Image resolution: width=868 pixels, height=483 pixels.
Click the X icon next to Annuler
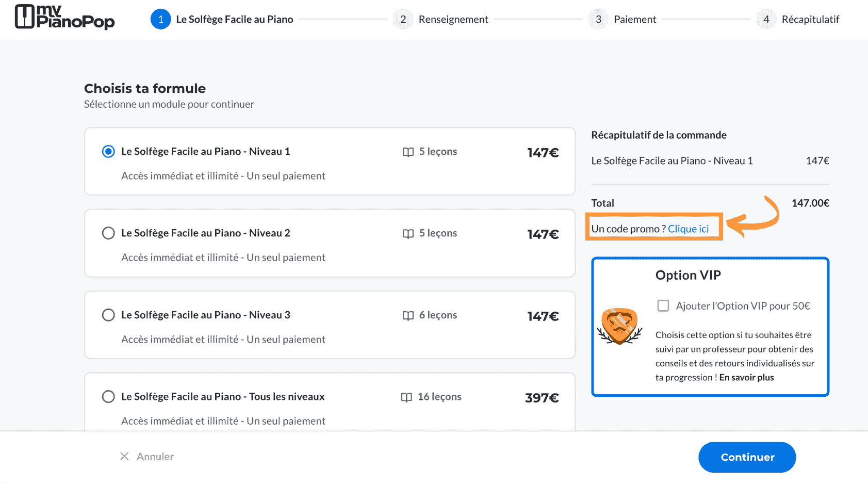[124, 456]
